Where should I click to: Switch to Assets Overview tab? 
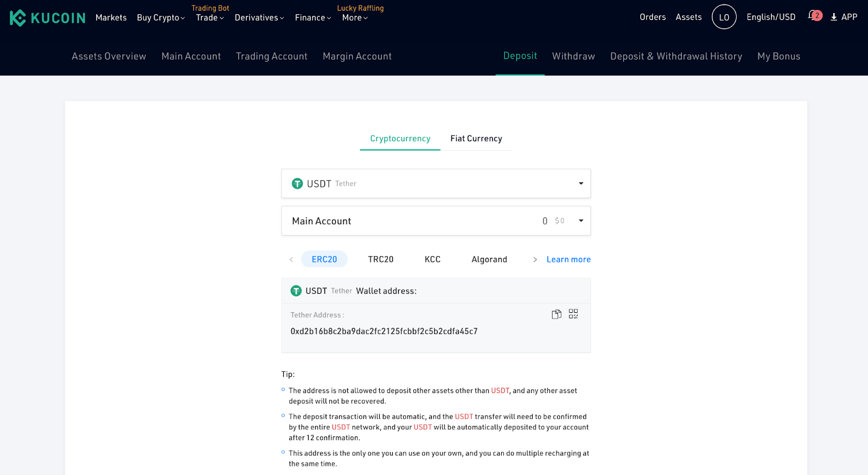pos(109,56)
